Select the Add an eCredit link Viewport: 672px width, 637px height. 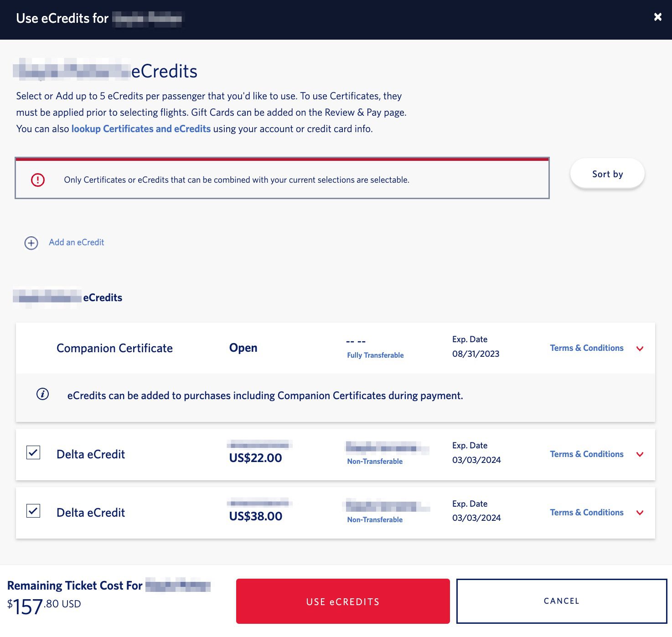76,242
